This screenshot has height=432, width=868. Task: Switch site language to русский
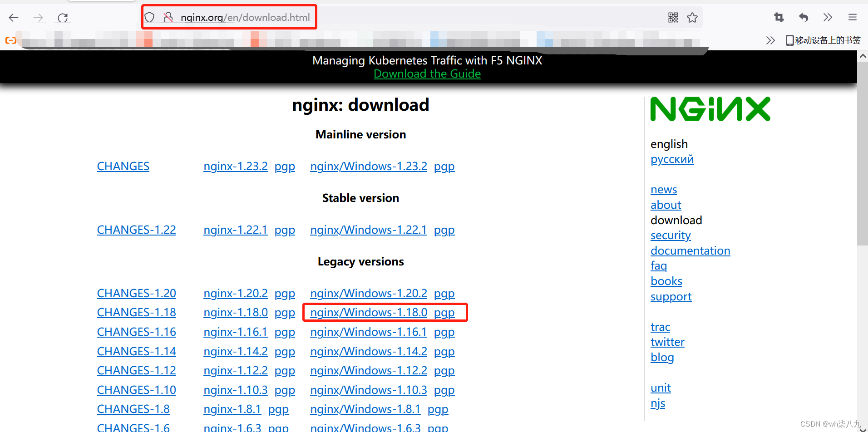click(x=672, y=159)
